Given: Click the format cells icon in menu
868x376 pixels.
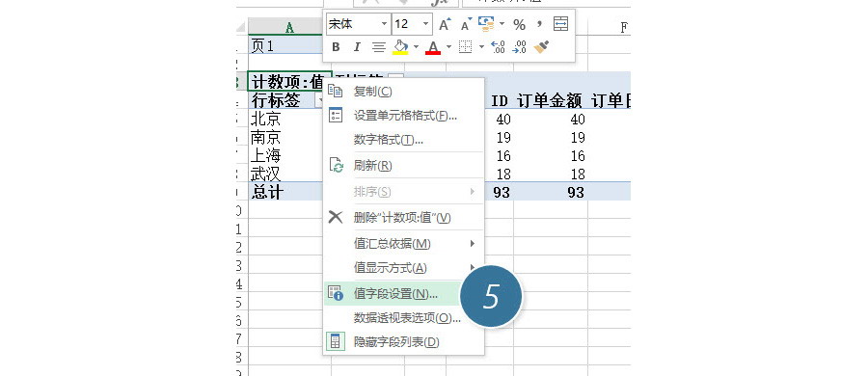Looking at the screenshot, I should [x=336, y=115].
